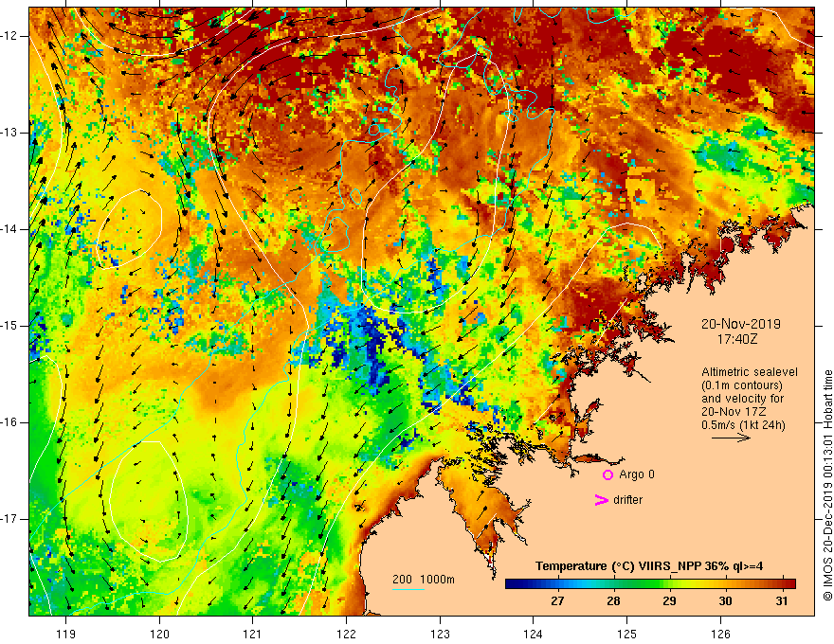Click the latitude label -12
834x644 pixels.
[9, 36]
